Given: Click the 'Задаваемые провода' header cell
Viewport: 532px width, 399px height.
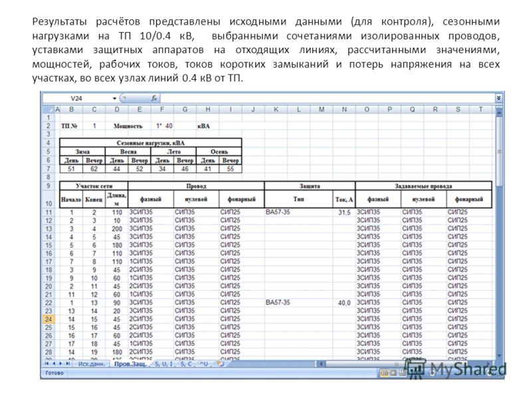Looking at the screenshot, I should 424,186.
